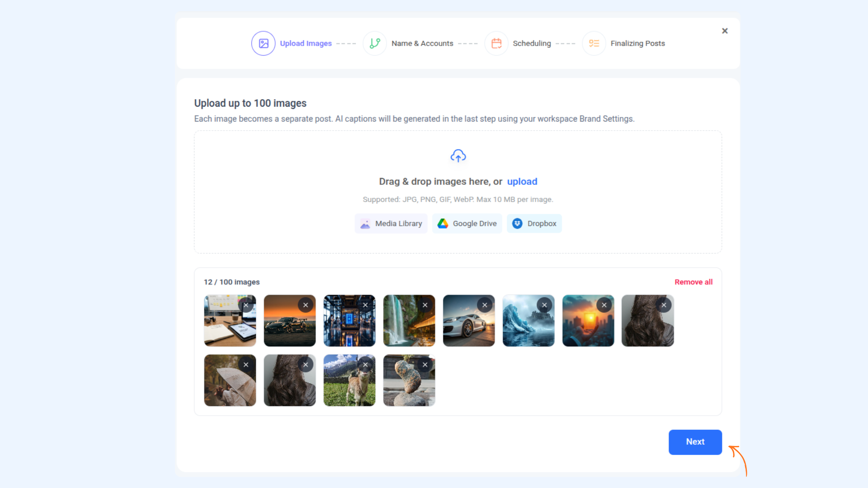Screen dimensions: 868x488
Task: Close the bulk upload dialog
Action: [x=725, y=31]
